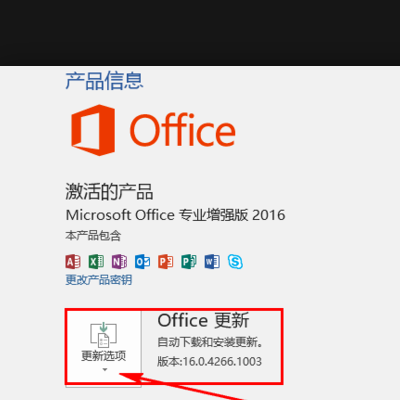Click the PowerPoint app icon
The image size is (400, 400).
point(166,262)
